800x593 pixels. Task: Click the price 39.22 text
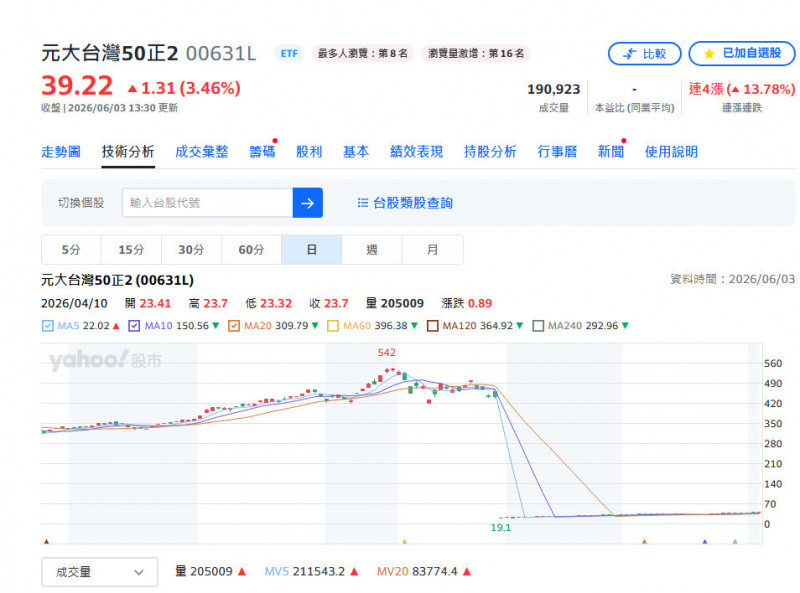click(77, 85)
